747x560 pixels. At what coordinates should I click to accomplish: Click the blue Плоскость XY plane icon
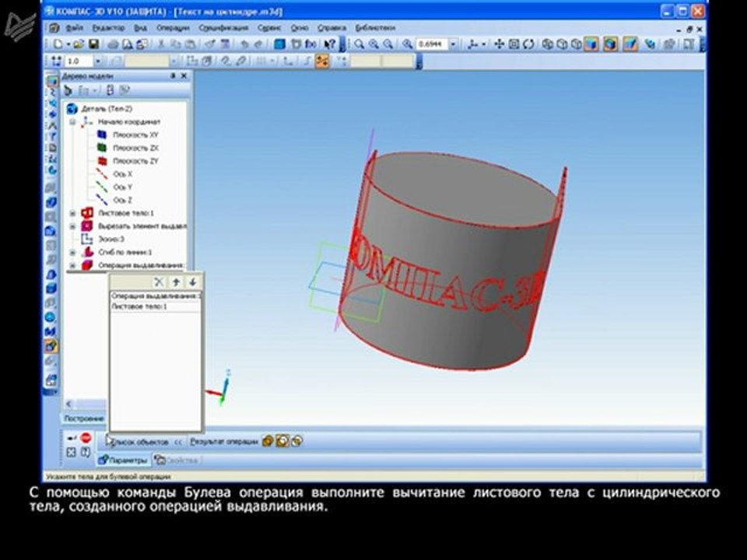coord(102,135)
